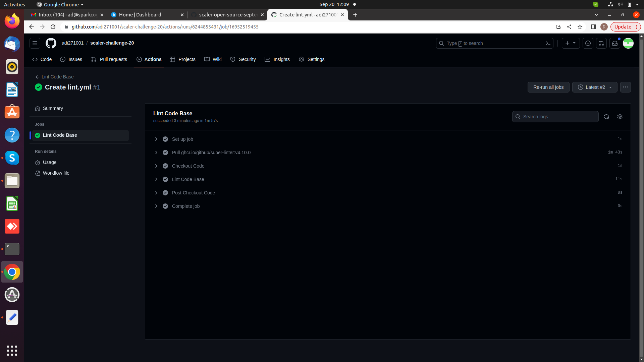Select the Usage run detail item

click(x=49, y=162)
